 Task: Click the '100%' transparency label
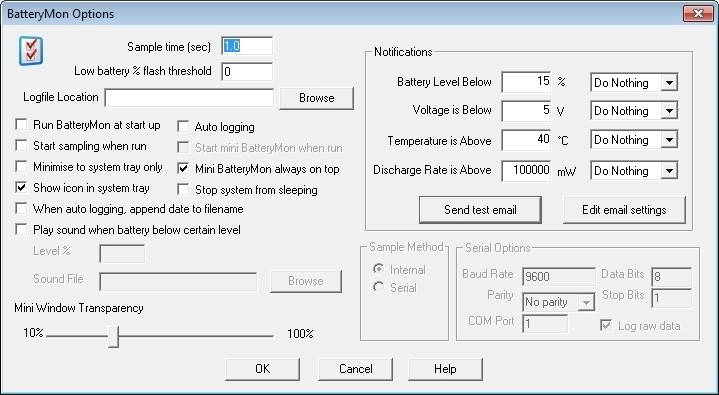point(300,334)
